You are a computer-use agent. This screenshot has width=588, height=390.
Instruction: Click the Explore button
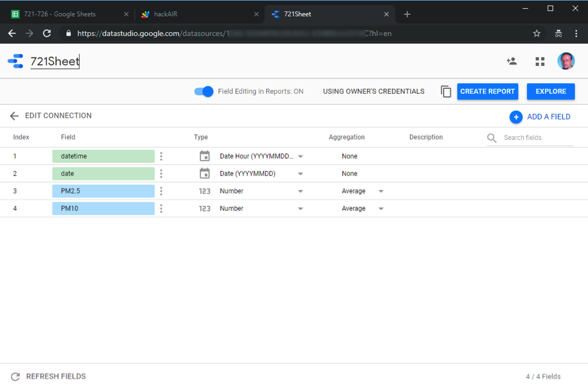[551, 91]
